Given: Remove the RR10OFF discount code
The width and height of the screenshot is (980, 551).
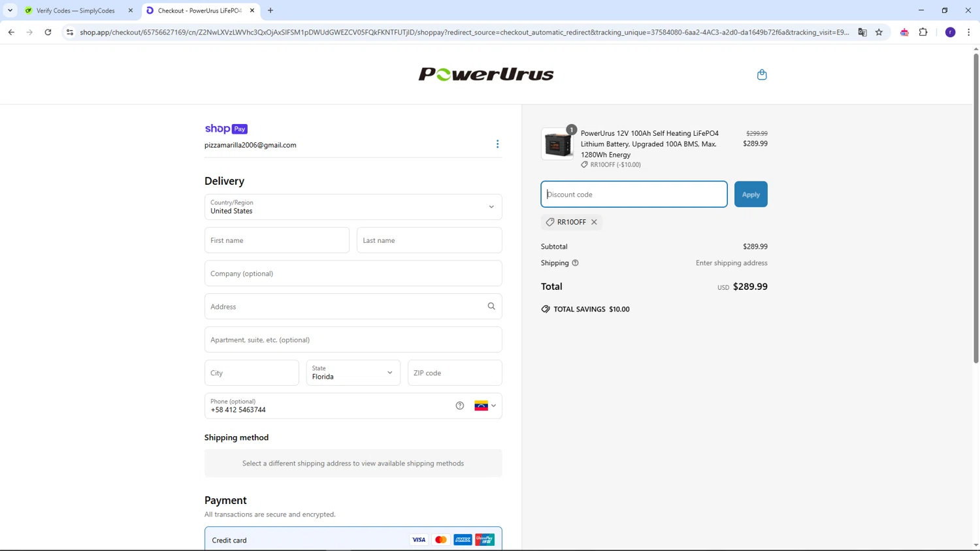Looking at the screenshot, I should (594, 222).
